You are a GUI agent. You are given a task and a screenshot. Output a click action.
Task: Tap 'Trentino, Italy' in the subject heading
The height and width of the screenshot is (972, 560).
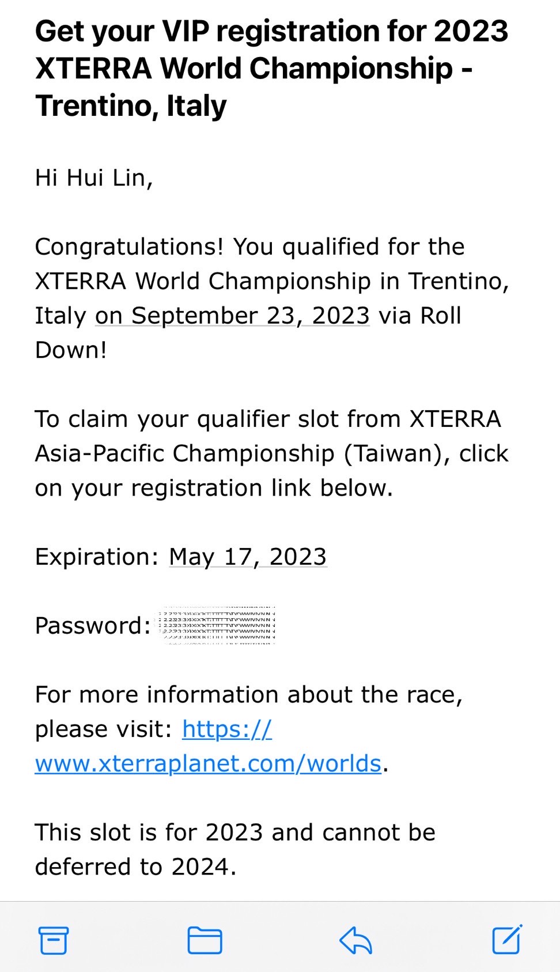[x=131, y=106]
